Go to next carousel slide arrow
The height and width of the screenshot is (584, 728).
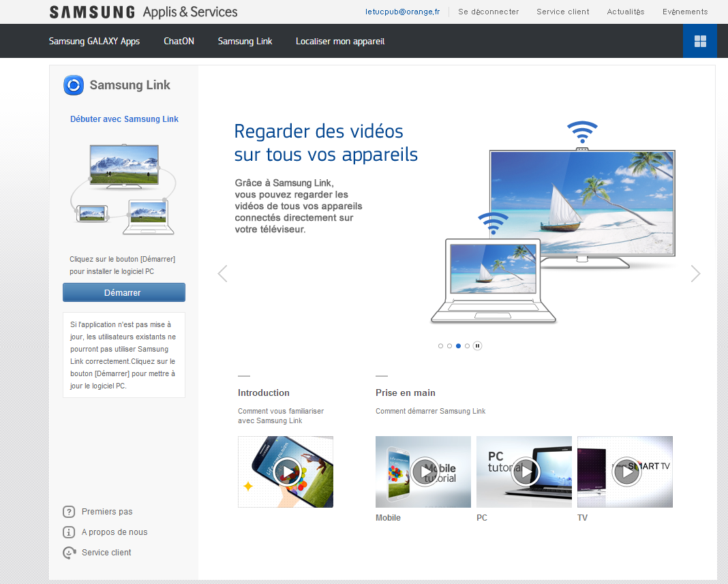point(695,273)
